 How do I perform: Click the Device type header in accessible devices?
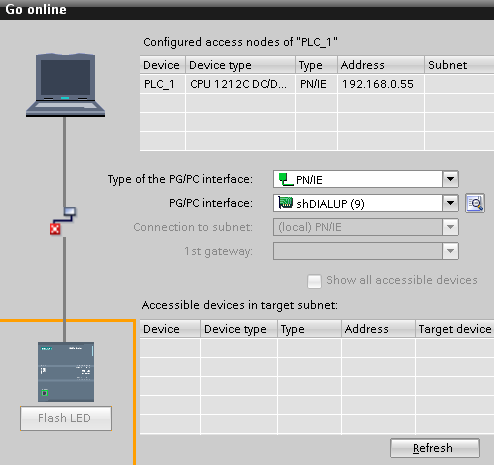pos(239,329)
